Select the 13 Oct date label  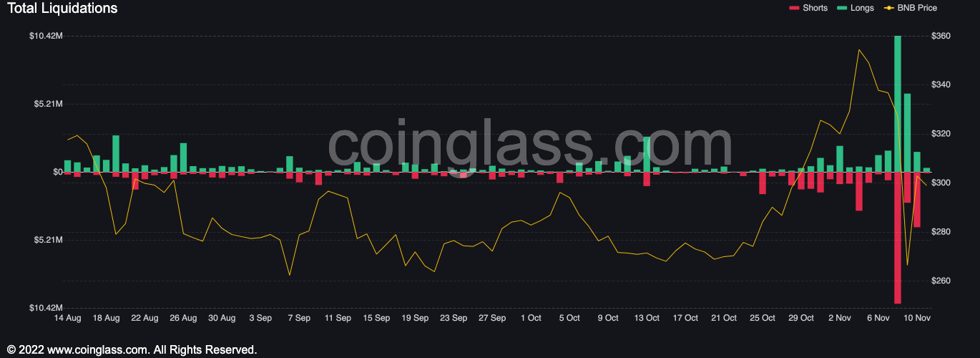click(647, 318)
